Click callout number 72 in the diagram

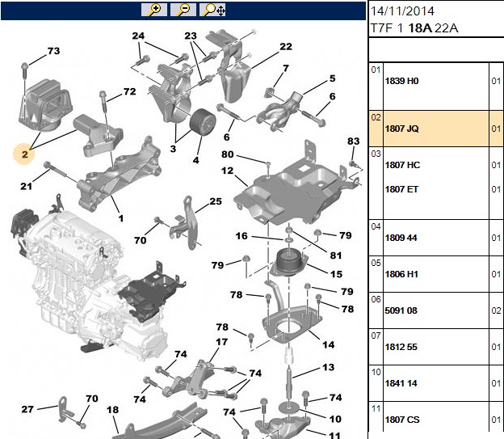pos(129,91)
